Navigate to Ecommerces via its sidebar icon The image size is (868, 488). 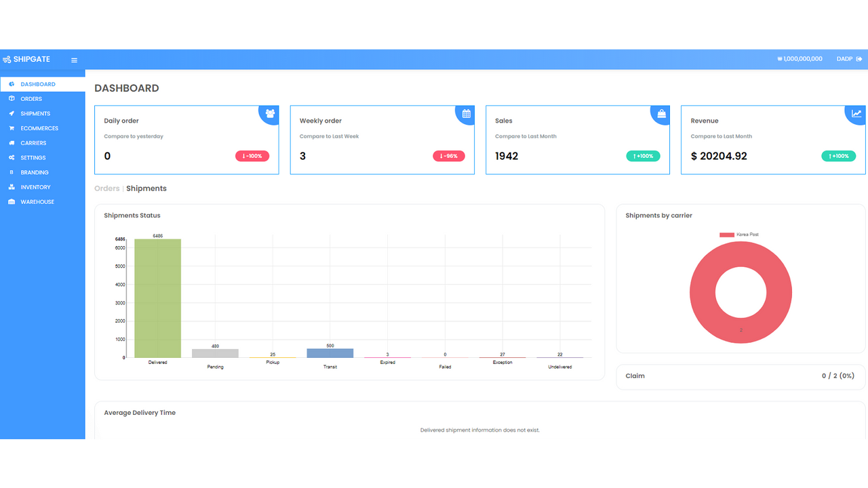12,128
